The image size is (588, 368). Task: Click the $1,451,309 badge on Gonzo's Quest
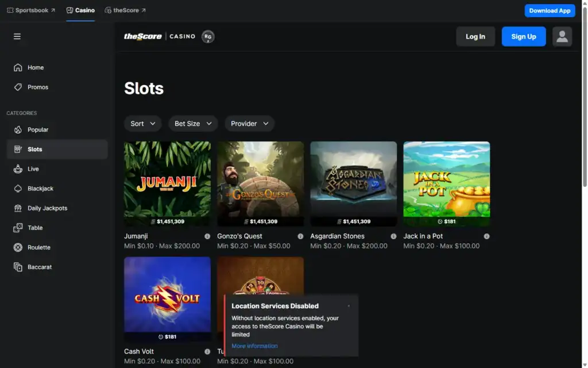260,221
